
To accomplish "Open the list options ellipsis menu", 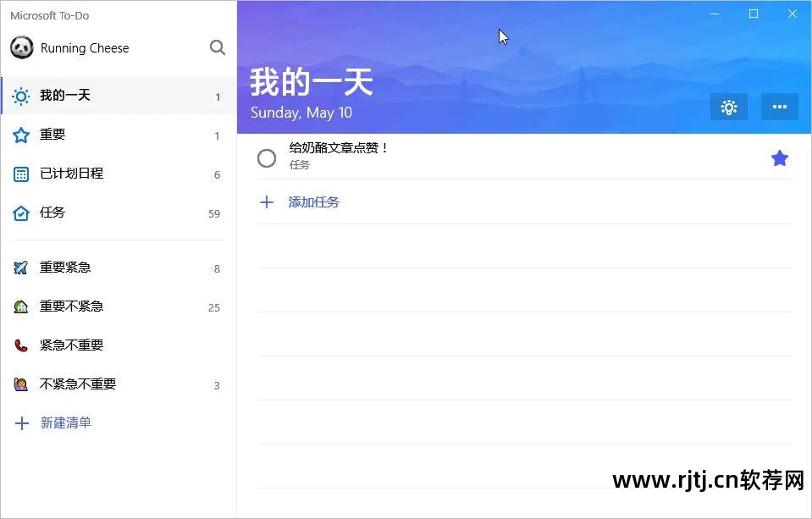I will pos(778,107).
